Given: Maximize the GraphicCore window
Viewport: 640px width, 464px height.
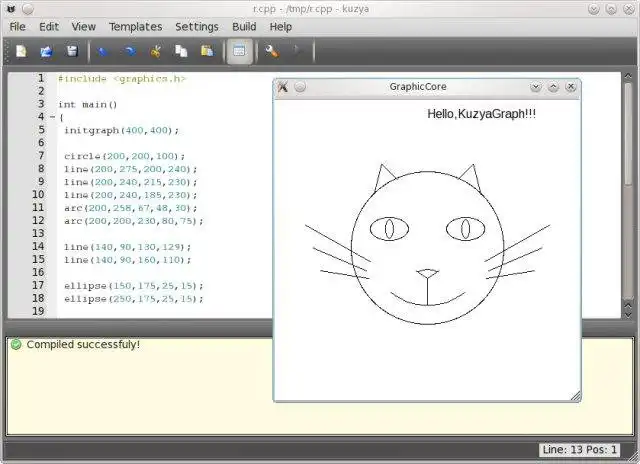Looking at the screenshot, I should point(553,87).
